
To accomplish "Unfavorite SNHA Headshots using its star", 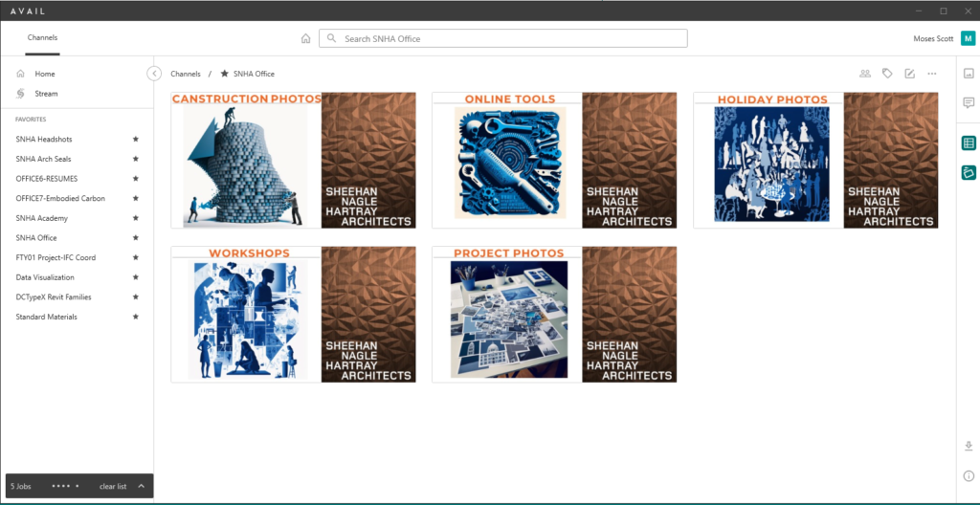I will tap(136, 139).
